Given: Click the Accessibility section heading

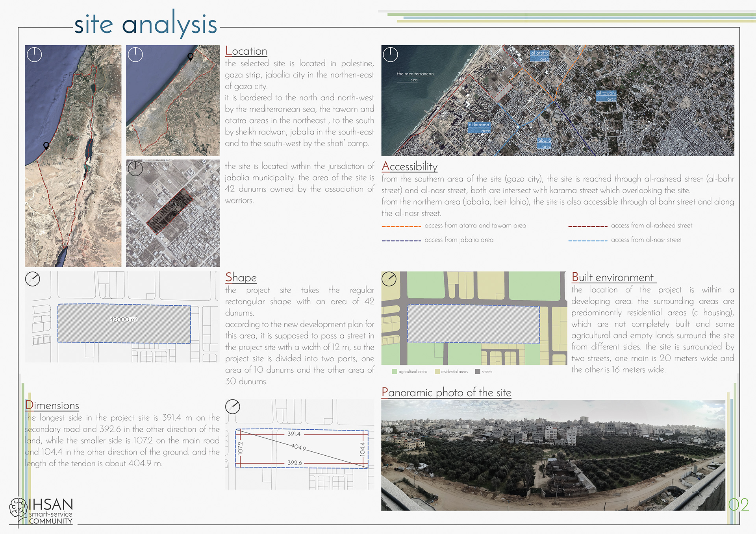Looking at the screenshot, I should click(x=409, y=166).
